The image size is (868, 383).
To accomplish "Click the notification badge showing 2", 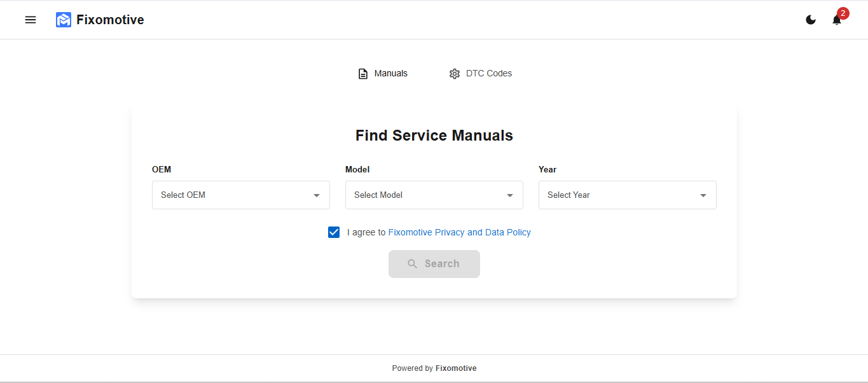I will pyautogui.click(x=843, y=13).
